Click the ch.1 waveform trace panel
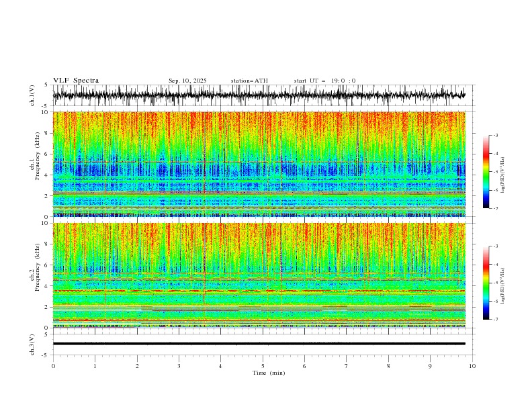532x411 pixels. coord(264,95)
